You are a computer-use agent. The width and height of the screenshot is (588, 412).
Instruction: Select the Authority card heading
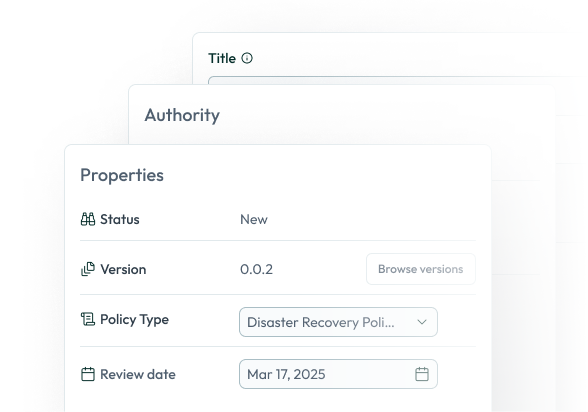tap(182, 115)
